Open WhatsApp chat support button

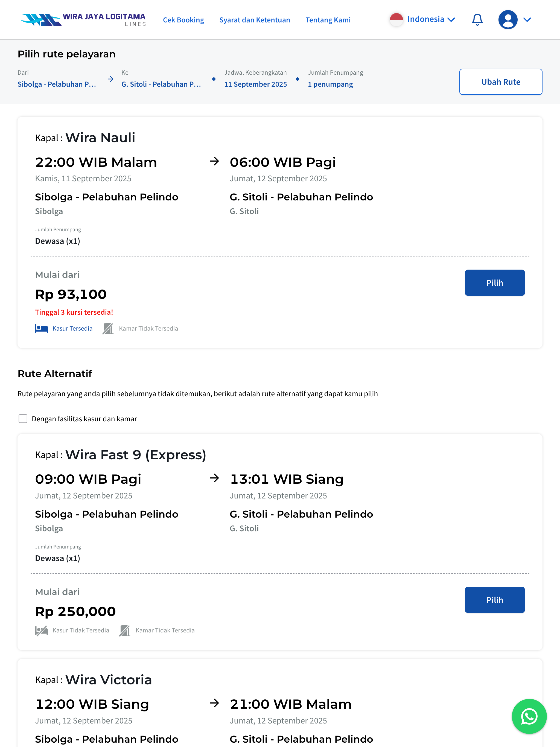(529, 716)
